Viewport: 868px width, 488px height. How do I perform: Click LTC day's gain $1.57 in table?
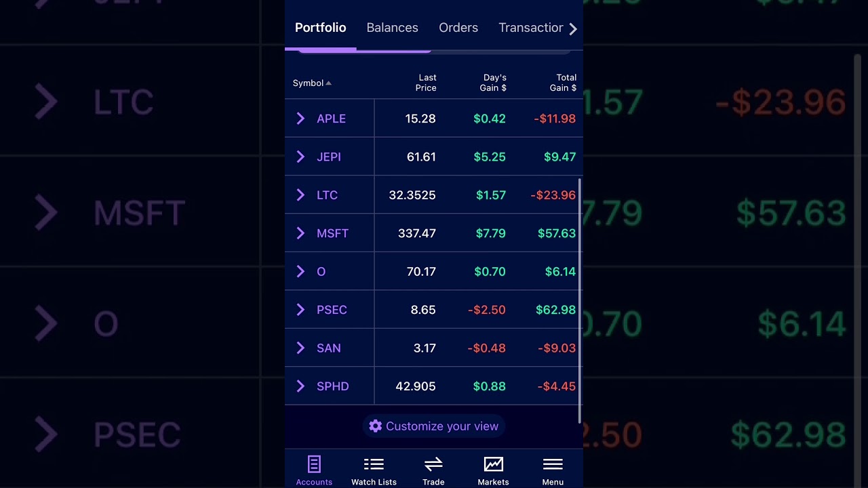(x=491, y=195)
